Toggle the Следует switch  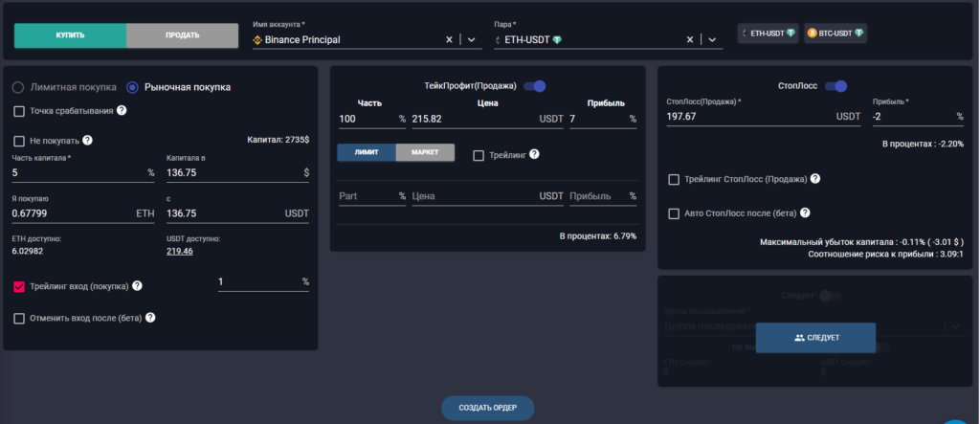(x=831, y=295)
